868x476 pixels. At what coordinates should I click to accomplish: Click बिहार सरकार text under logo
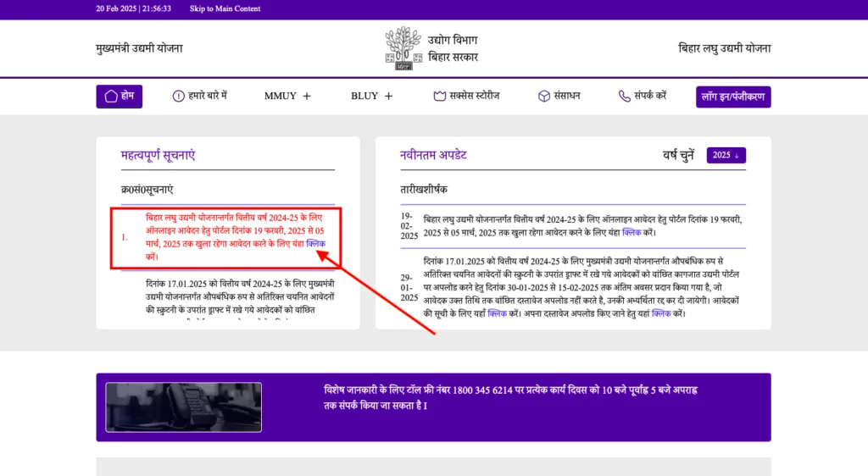click(453, 57)
